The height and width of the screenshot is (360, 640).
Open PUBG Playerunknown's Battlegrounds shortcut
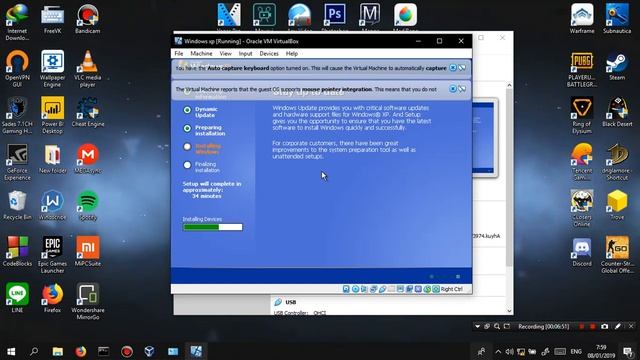[582, 69]
